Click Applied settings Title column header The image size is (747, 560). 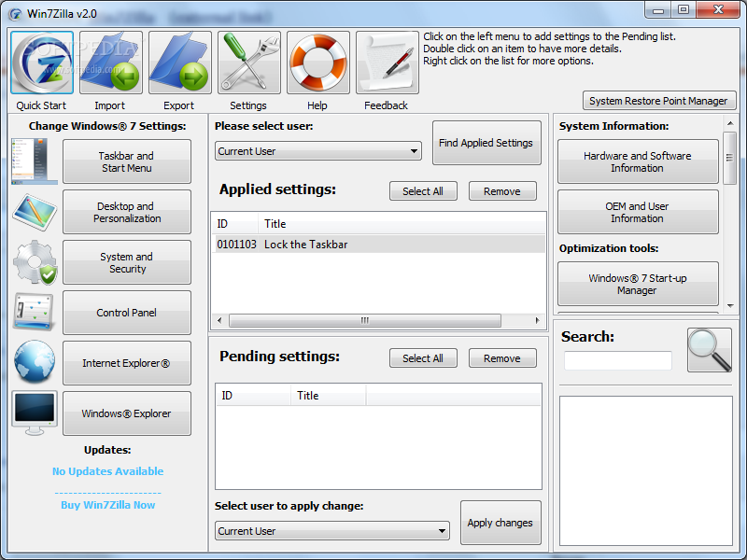(x=402, y=223)
